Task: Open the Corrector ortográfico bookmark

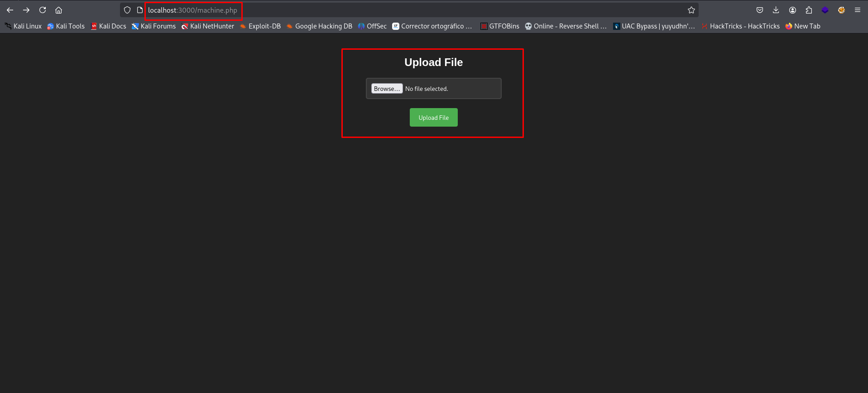Action: click(x=432, y=26)
